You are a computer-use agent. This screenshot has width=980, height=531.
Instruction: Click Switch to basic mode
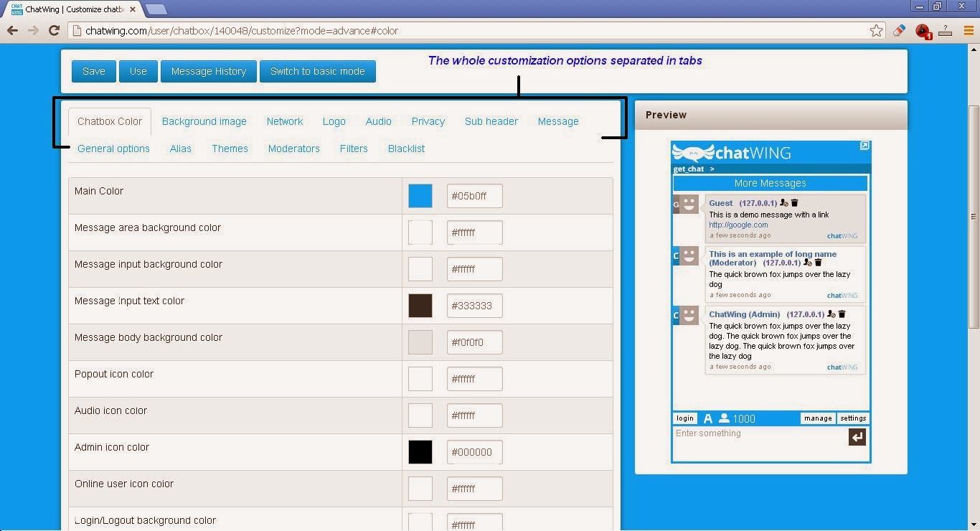pyautogui.click(x=318, y=71)
